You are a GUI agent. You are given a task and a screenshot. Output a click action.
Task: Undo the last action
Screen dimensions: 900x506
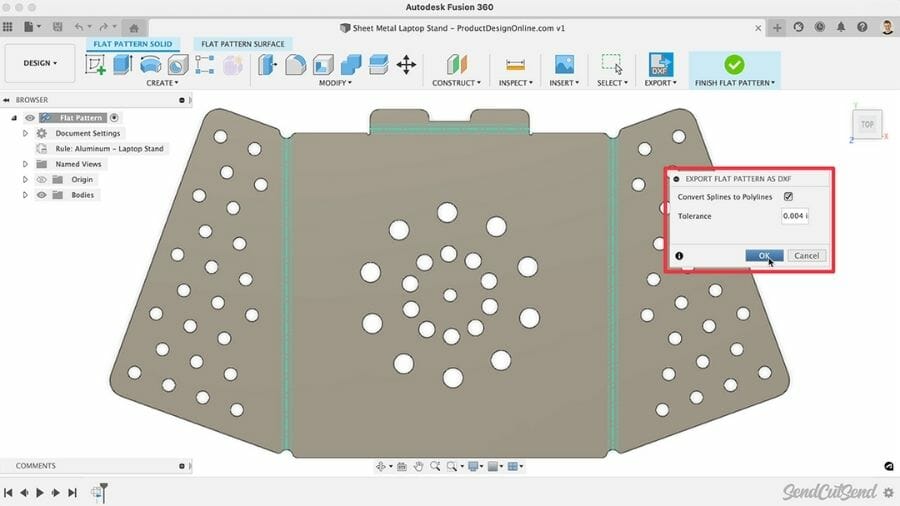79,27
